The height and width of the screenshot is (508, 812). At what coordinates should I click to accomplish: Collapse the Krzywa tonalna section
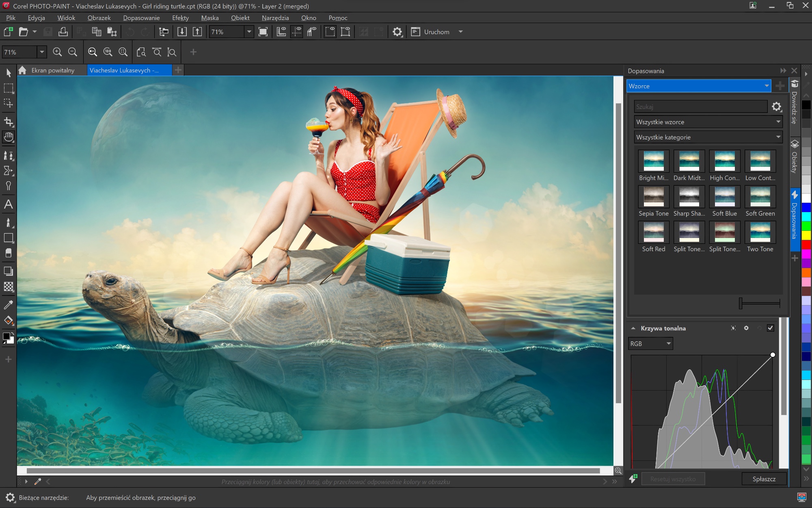coord(633,328)
